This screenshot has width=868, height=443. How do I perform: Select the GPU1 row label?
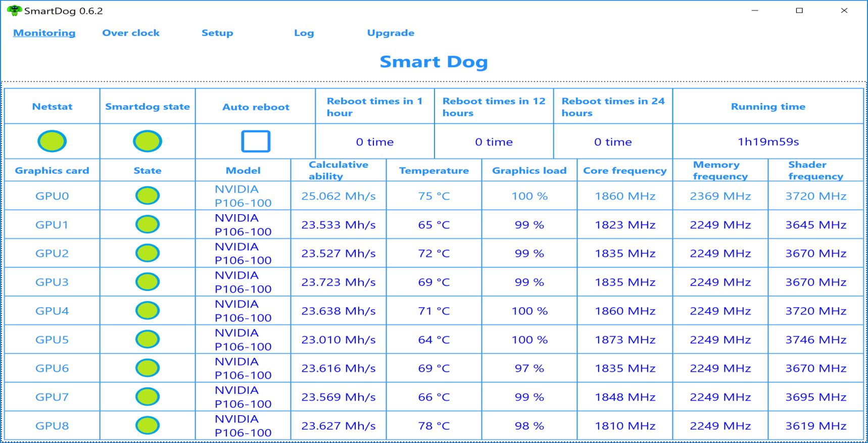[52, 225]
